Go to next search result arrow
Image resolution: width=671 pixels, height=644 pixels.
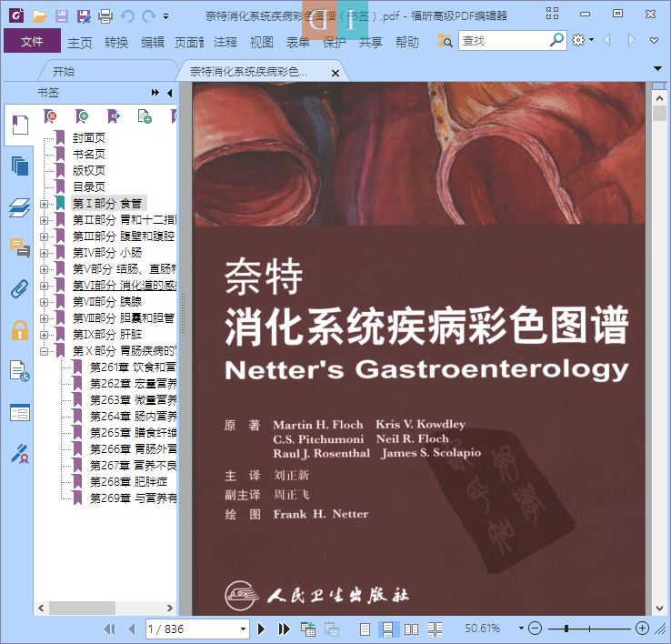[631, 40]
